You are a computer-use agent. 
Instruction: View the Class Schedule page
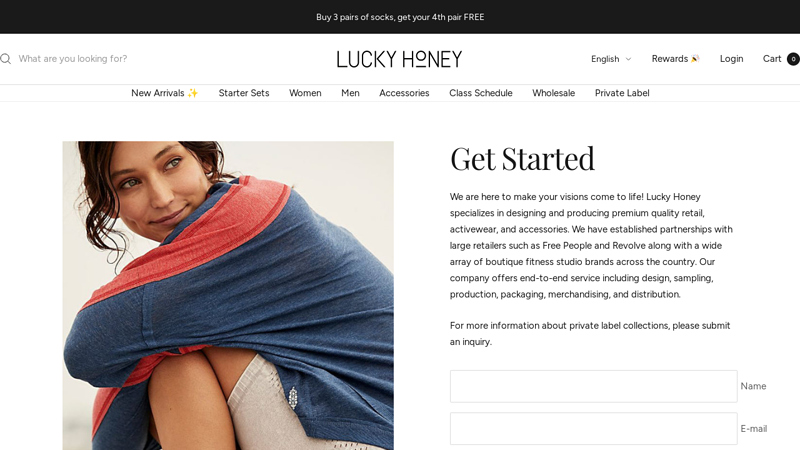point(481,93)
